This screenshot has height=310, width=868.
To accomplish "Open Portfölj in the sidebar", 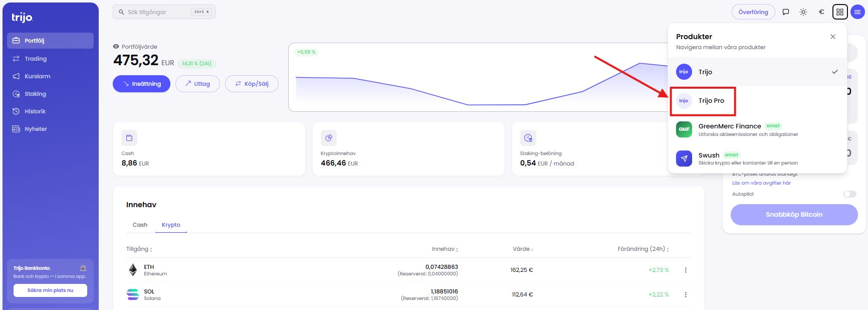I will pyautogui.click(x=50, y=41).
